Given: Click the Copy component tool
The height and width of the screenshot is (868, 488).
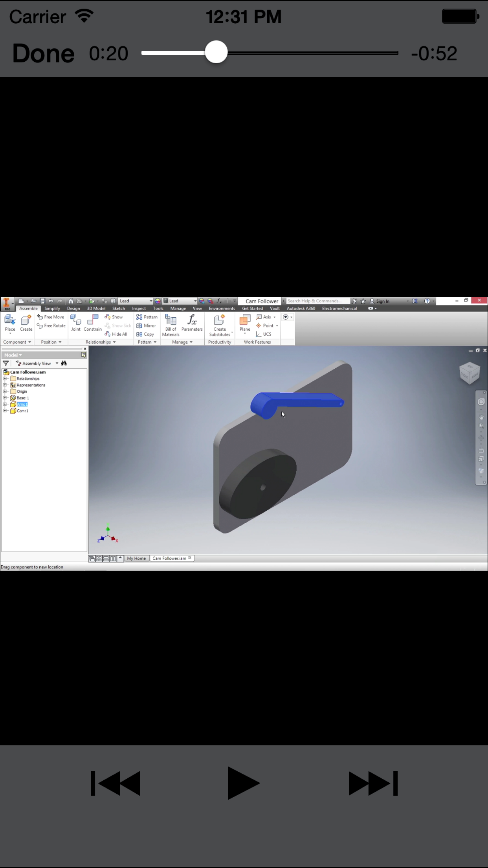Looking at the screenshot, I should [x=145, y=334].
